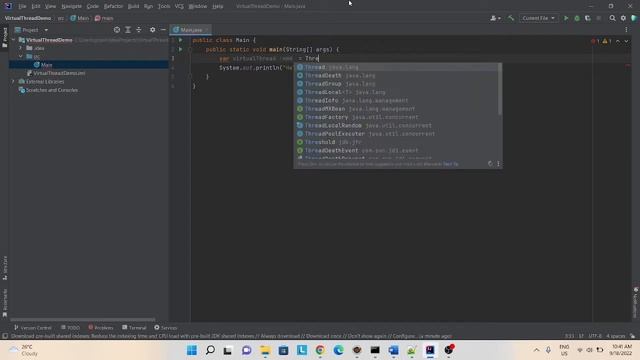Click the Build Project hammer icon
The width and height of the screenshot is (640, 360).
tap(511, 18)
